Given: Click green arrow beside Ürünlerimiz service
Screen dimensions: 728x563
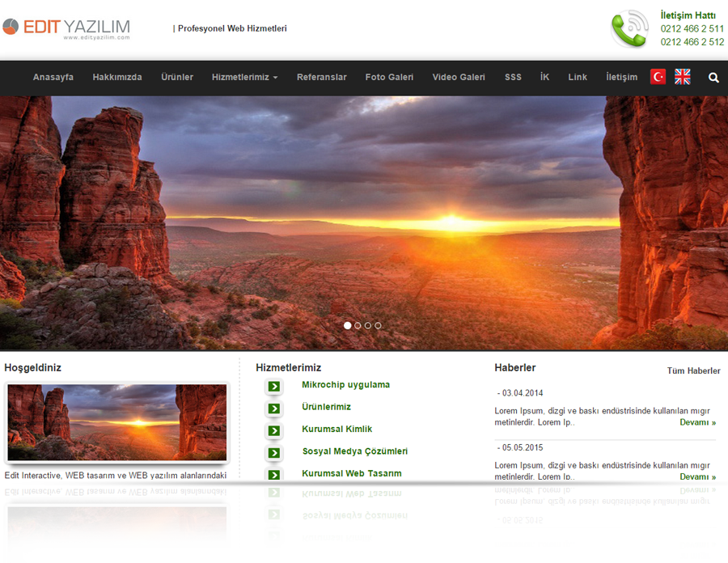Looking at the screenshot, I should [x=274, y=408].
